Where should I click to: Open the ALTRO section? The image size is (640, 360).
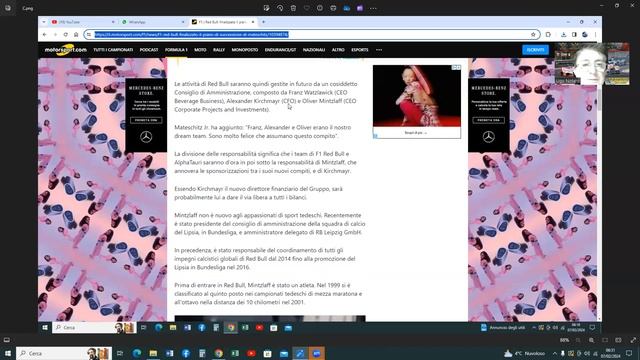338,50
